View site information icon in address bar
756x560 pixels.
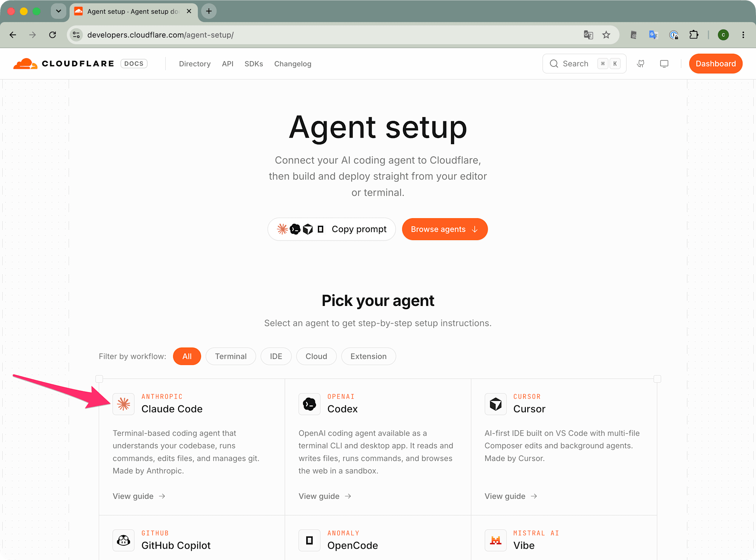tap(76, 35)
